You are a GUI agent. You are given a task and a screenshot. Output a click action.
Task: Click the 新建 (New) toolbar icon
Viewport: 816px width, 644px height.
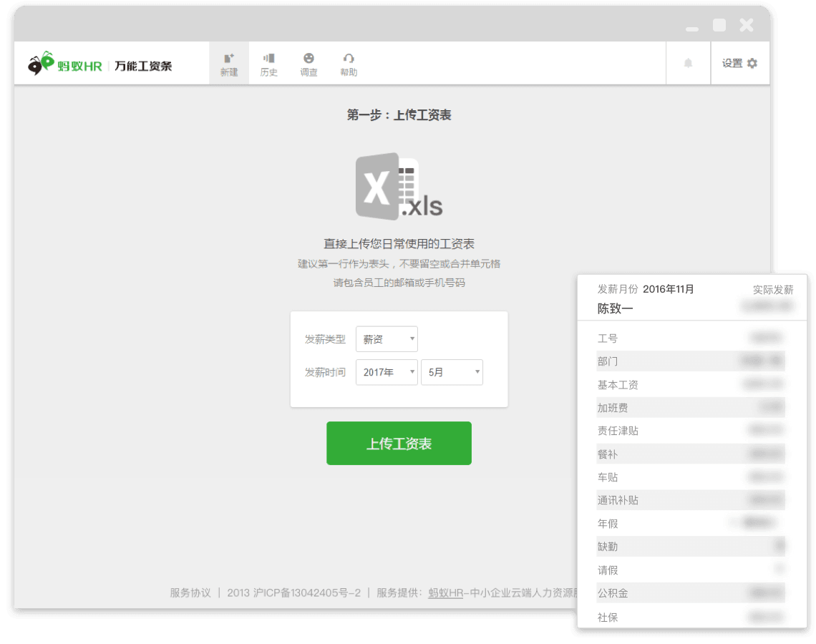point(228,62)
